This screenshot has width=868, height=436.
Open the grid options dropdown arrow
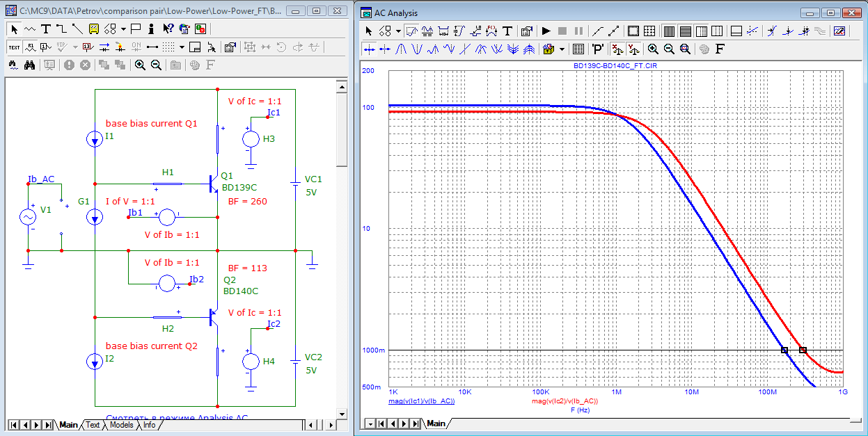(x=182, y=47)
